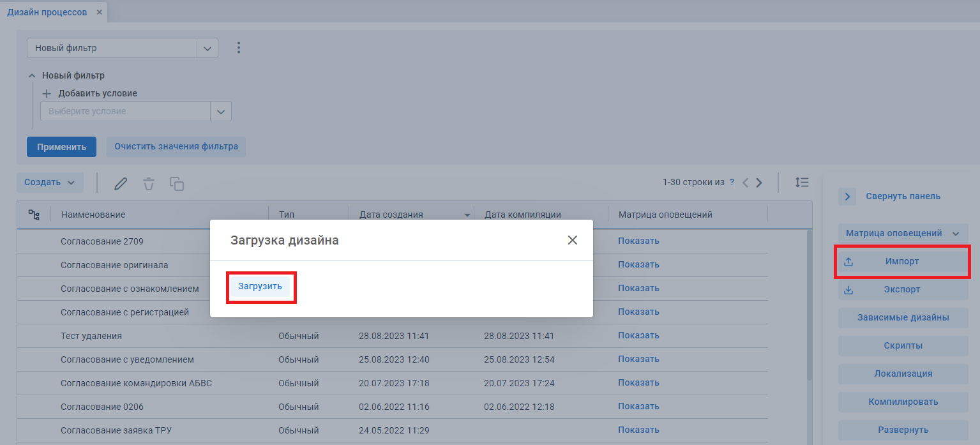This screenshot has height=445, width=980.
Task: Click Показать for Согласование с регистрацией
Action: [x=638, y=312]
